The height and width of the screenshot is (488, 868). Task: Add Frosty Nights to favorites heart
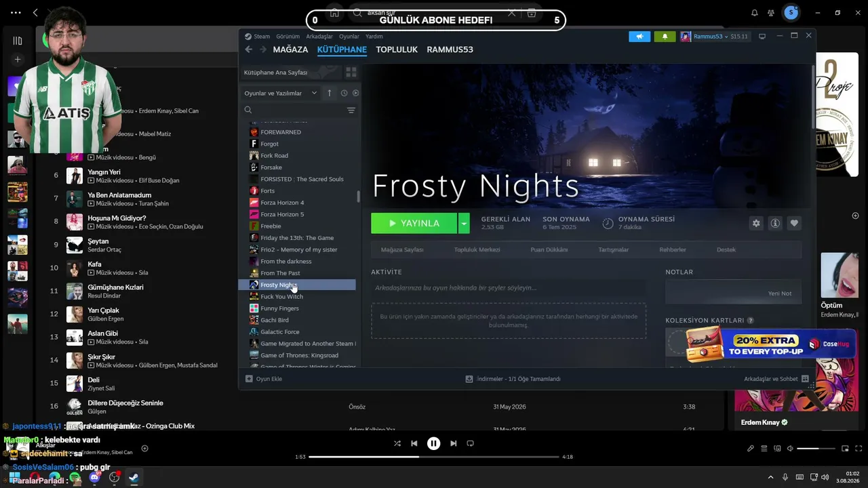tap(794, 223)
